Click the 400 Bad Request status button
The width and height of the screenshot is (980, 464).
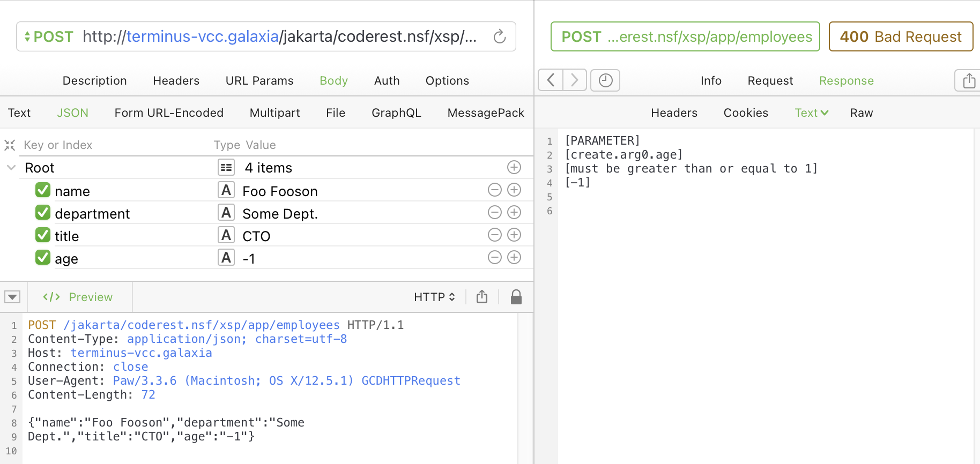[900, 36]
